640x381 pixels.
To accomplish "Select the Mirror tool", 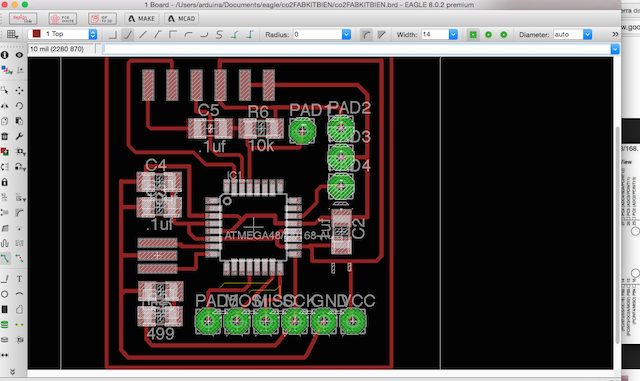I will pos(4,106).
